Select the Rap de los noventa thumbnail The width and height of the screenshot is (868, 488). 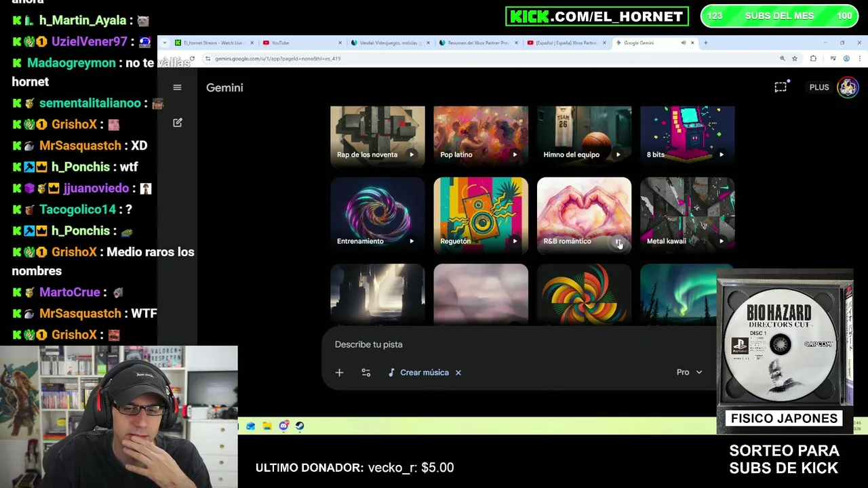point(378,136)
